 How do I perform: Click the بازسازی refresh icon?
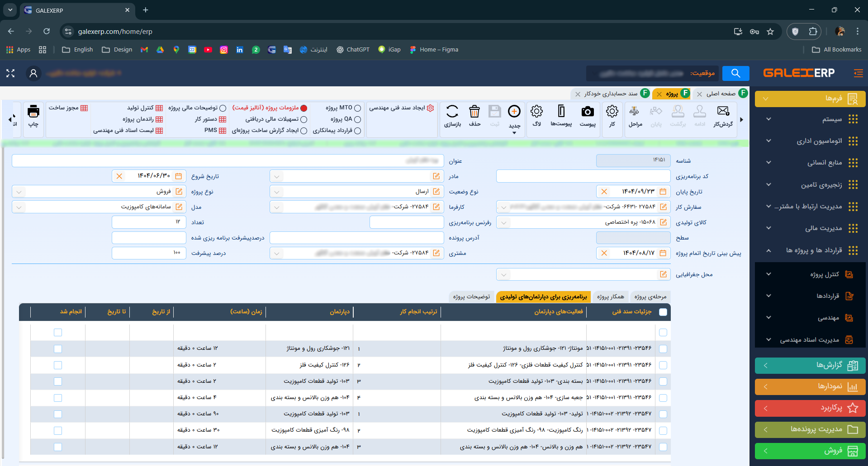(x=452, y=111)
